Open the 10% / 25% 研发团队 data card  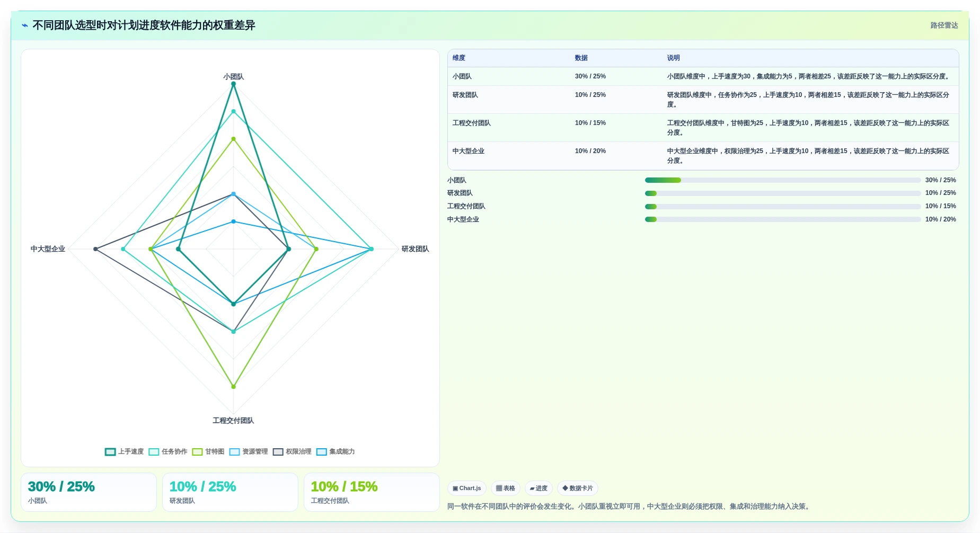[230, 492]
